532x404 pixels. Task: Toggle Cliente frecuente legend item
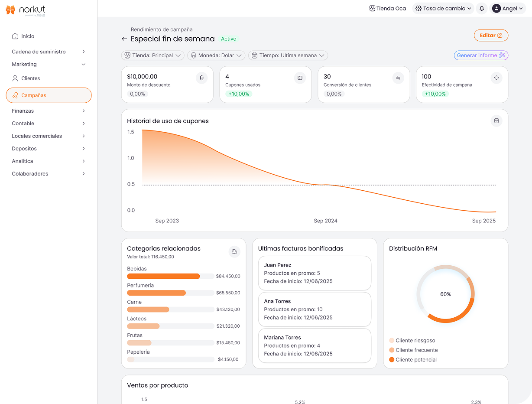[x=413, y=350]
